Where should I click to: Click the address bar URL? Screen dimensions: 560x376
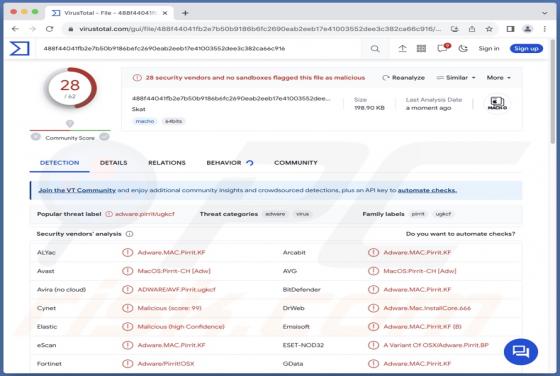click(x=260, y=29)
